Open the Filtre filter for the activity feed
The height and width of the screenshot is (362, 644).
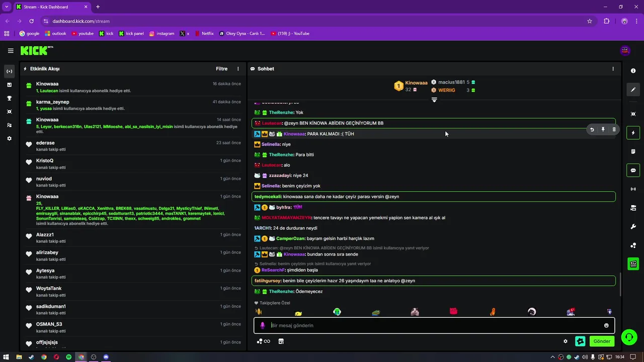(221, 69)
